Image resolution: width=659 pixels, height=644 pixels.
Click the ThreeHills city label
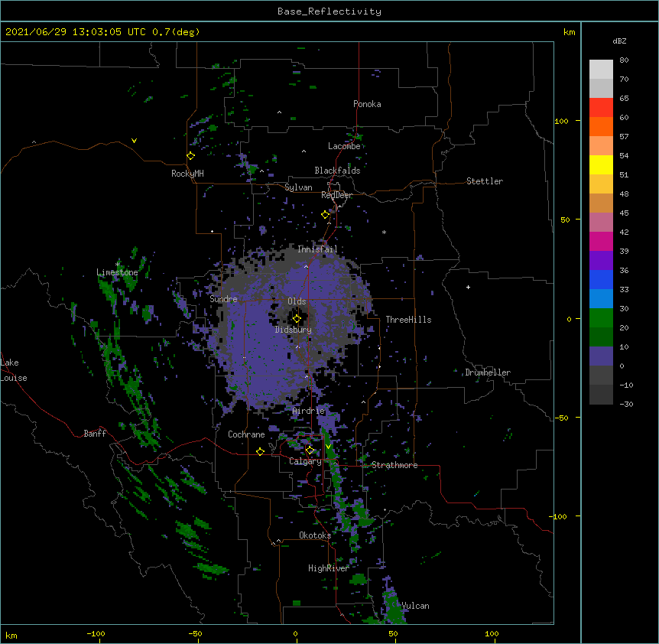(x=408, y=320)
